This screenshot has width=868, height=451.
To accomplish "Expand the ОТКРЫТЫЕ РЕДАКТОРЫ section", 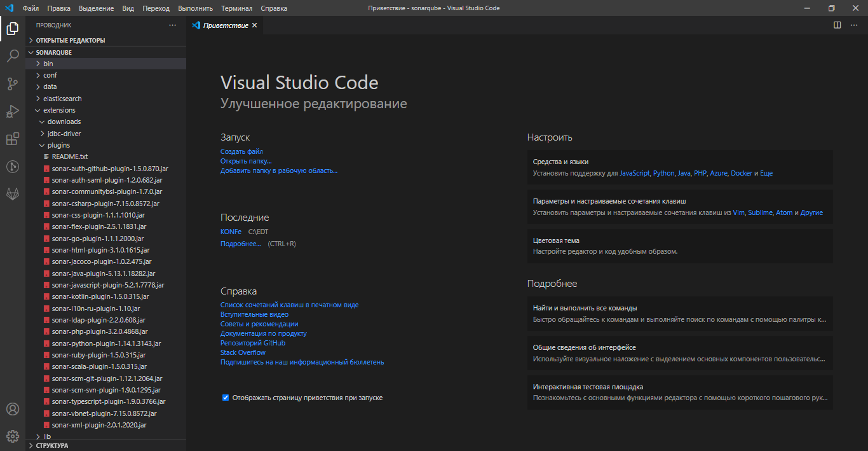I will click(70, 40).
